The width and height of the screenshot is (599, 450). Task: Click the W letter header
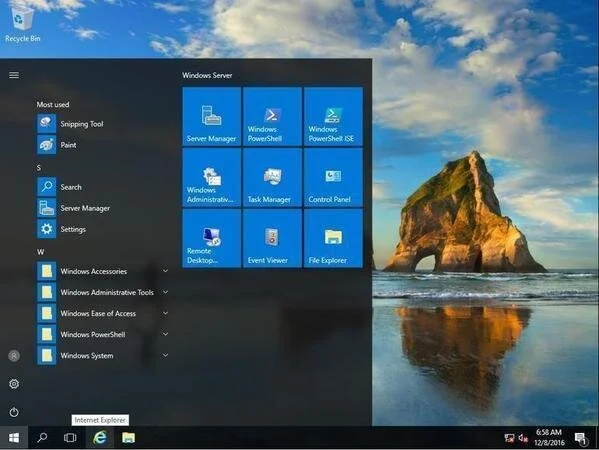(40, 252)
